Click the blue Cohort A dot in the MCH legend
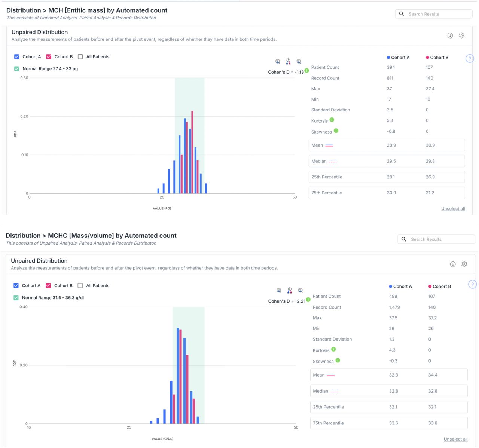479x448 pixels. (x=388, y=58)
